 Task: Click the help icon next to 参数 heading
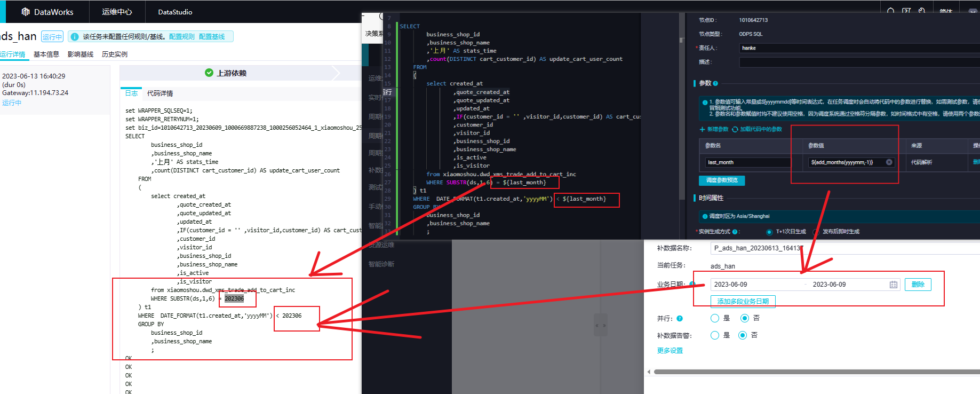715,83
